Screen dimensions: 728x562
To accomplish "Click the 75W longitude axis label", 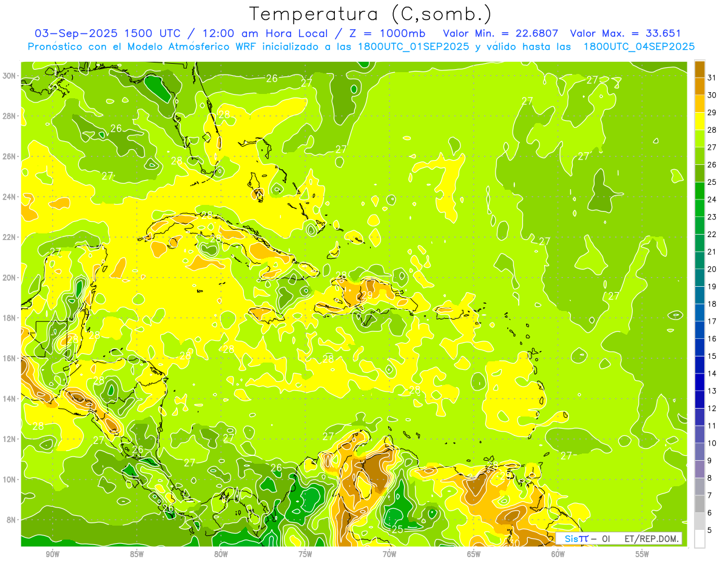I will (305, 554).
